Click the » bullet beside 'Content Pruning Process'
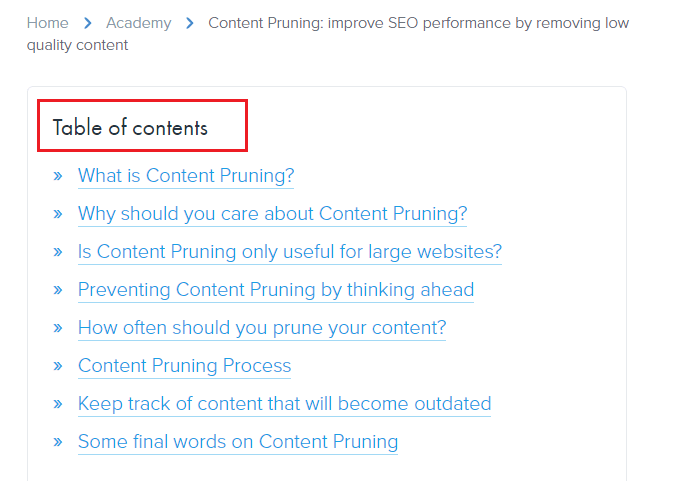This screenshot has width=674, height=481. tap(58, 367)
